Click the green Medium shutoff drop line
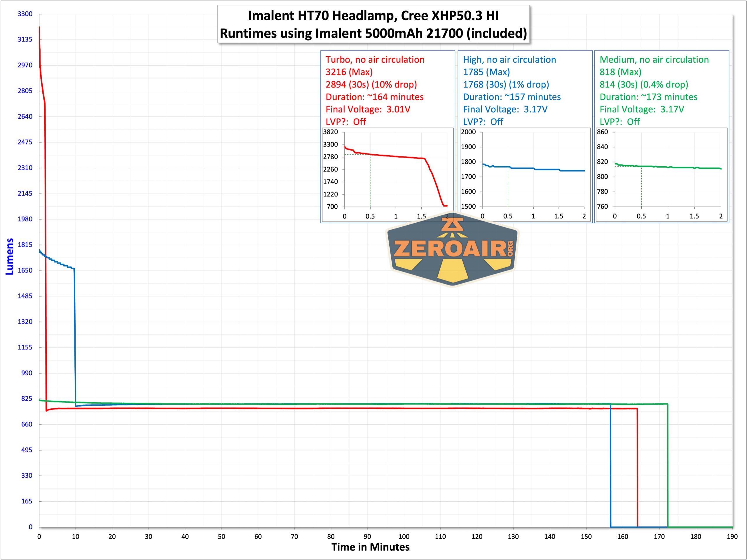Image resolution: width=747 pixels, height=560 pixels. click(x=668, y=473)
